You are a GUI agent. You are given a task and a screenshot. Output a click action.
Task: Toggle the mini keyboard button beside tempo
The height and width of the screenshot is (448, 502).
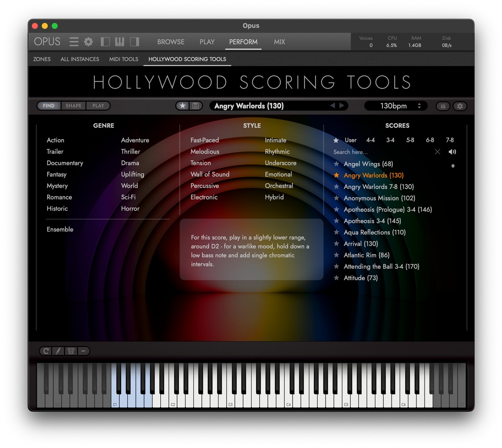point(443,106)
